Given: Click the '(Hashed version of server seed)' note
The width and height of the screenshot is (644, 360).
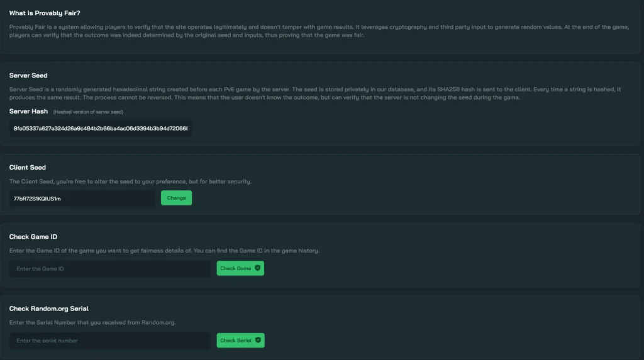Looking at the screenshot, I should (88, 112).
